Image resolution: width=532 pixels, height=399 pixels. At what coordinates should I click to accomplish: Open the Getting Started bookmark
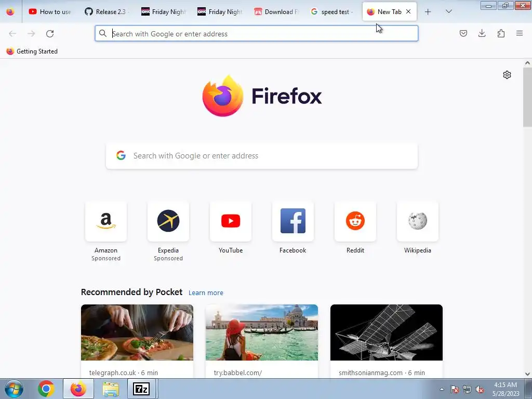coord(32,51)
